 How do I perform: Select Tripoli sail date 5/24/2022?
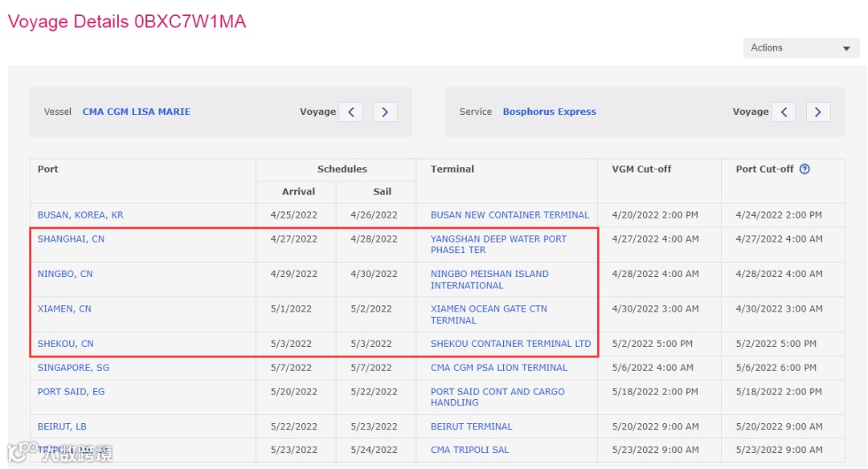(x=374, y=451)
